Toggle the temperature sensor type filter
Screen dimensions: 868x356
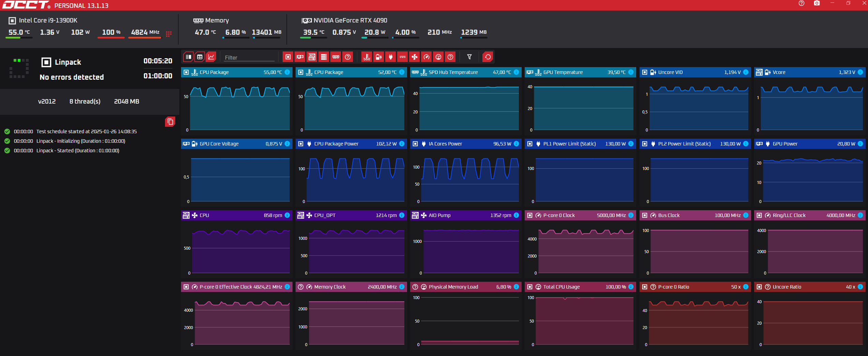(367, 57)
